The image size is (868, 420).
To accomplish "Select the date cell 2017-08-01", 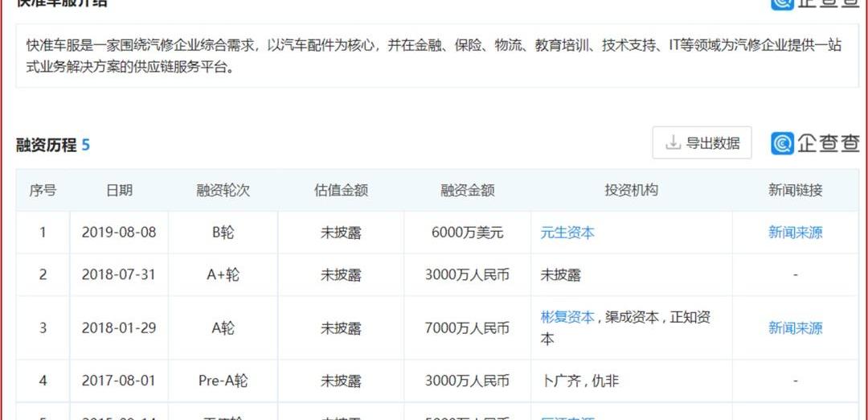I will click(x=119, y=381).
